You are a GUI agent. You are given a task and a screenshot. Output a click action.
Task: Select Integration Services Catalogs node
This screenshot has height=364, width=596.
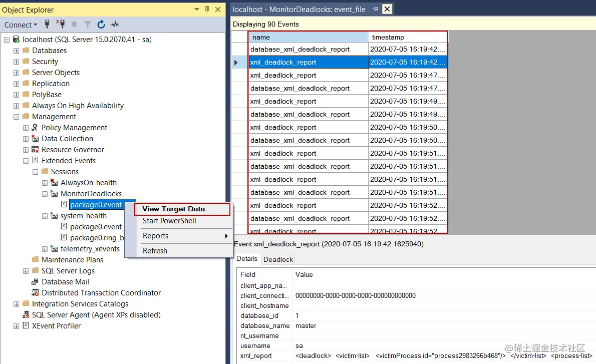tap(80, 304)
